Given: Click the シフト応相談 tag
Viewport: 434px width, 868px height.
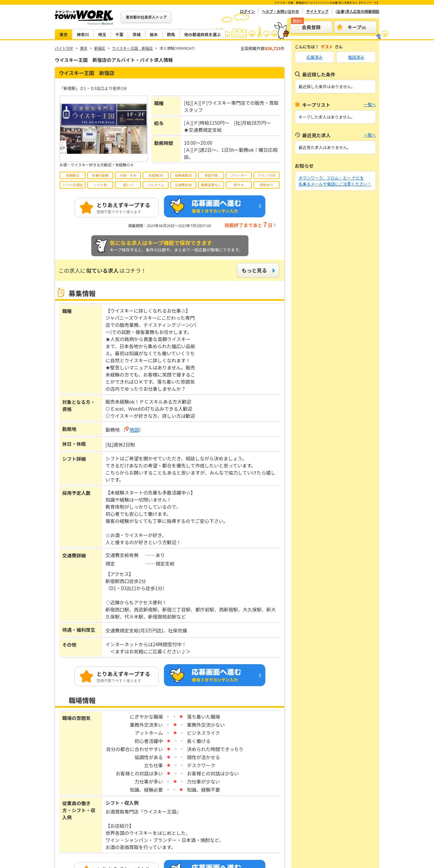Looking at the screenshot, I should click(72, 185).
